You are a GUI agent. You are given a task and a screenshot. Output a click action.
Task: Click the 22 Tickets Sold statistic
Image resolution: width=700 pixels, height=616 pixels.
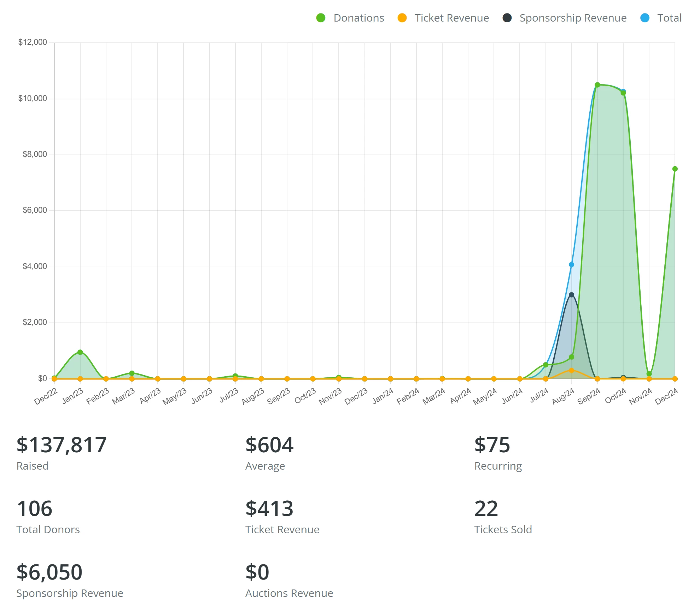486,509
